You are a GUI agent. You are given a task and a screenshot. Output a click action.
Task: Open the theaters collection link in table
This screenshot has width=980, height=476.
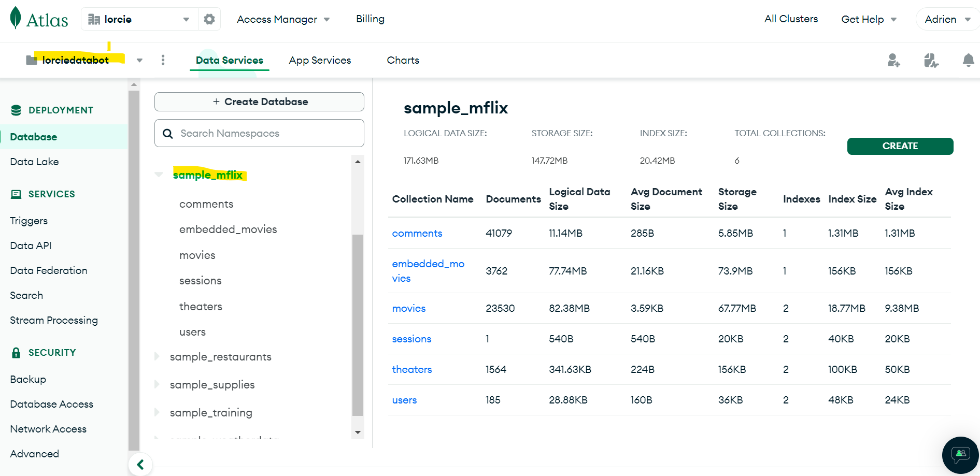[412, 369]
